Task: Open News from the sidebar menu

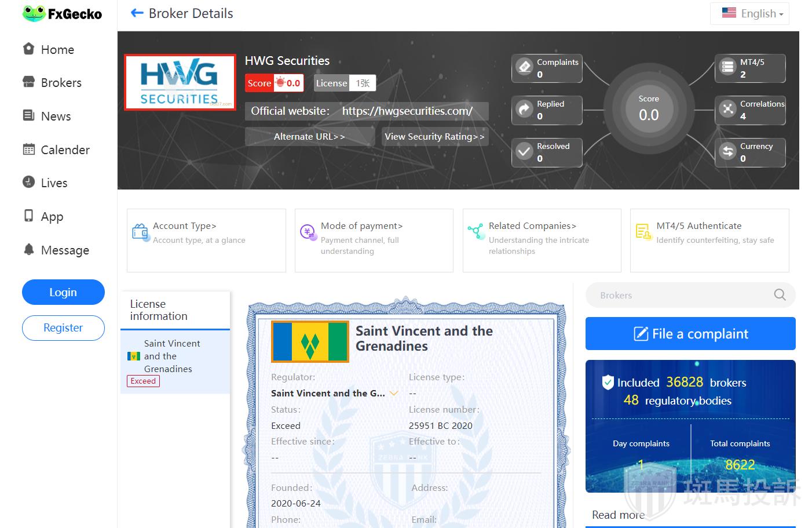Action: (x=56, y=116)
